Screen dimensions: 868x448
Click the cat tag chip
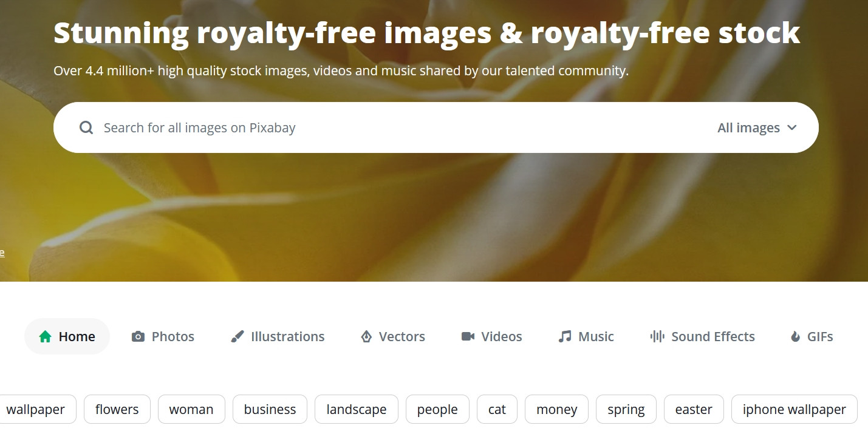[x=497, y=409]
